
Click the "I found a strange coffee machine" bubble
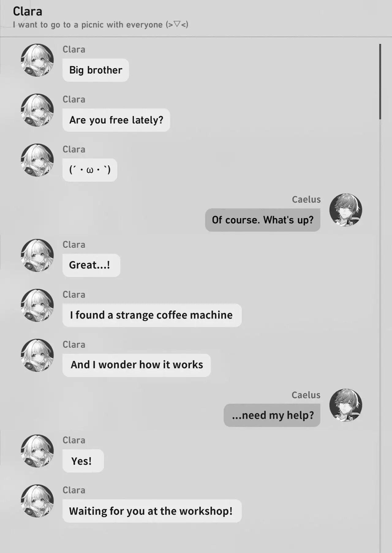[152, 315]
